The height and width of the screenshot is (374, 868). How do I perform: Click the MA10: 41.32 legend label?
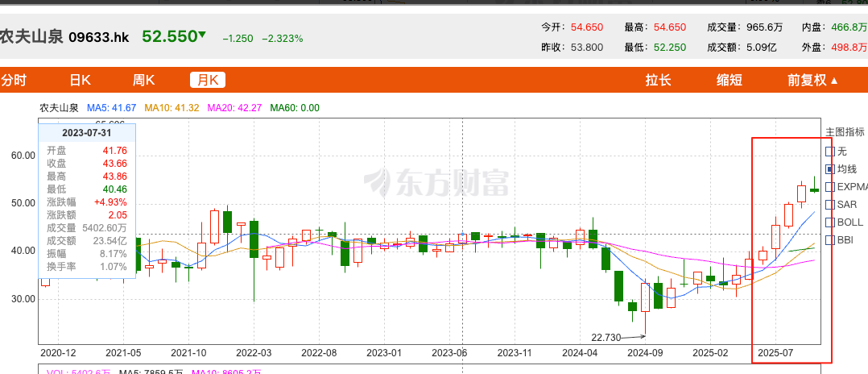172,108
